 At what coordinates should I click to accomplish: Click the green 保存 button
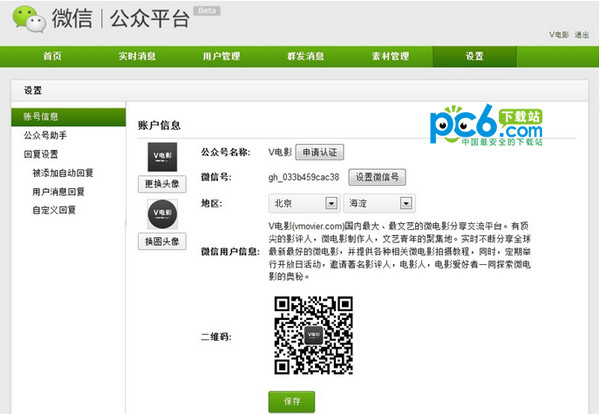click(292, 401)
